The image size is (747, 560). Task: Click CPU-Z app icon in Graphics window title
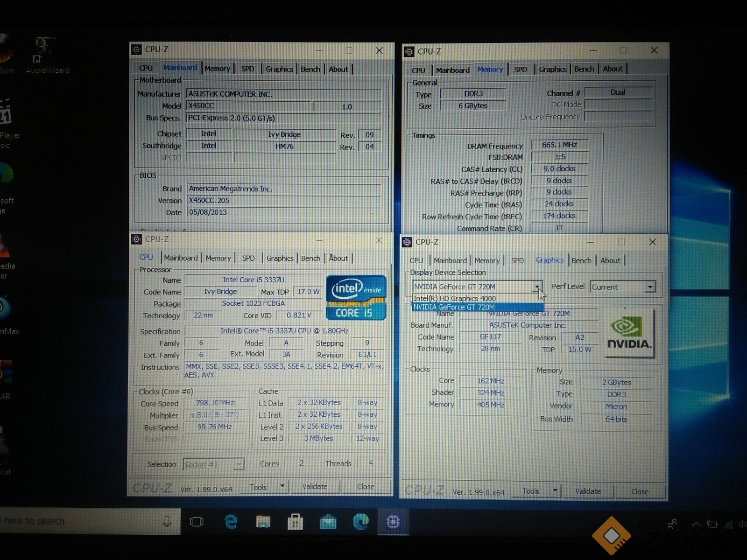click(407, 242)
